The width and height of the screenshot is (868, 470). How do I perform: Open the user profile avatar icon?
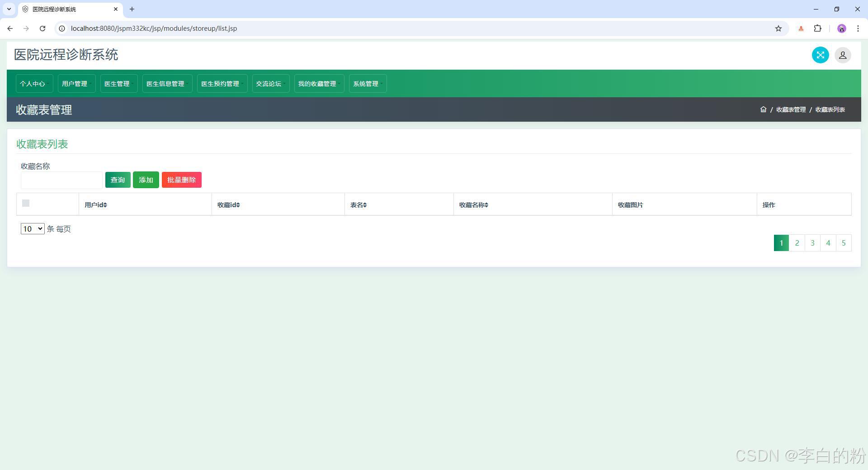click(x=843, y=55)
